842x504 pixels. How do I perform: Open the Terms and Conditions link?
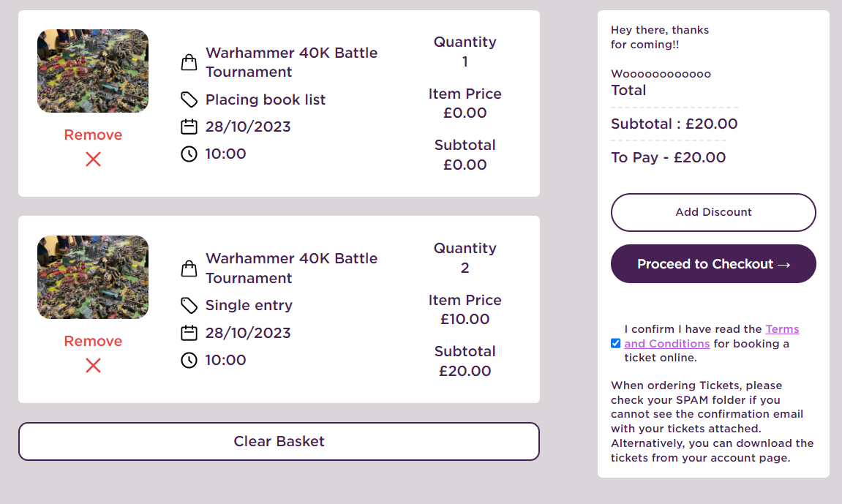pos(712,336)
